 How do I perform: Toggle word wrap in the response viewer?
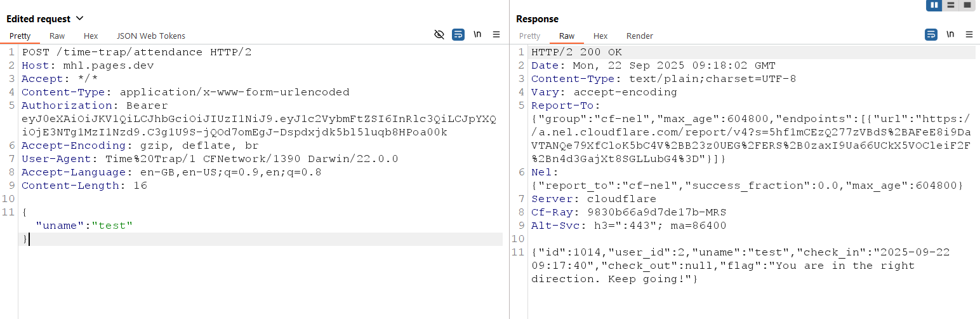(931, 34)
